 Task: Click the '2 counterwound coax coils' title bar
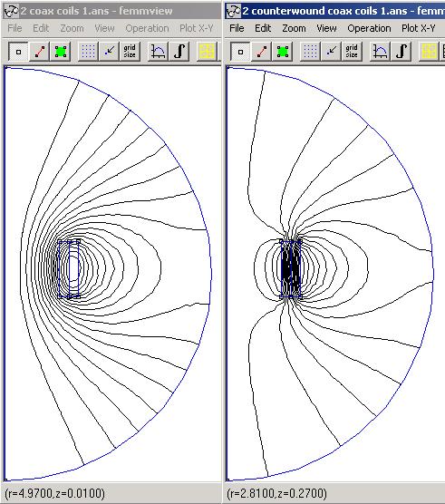coord(334,11)
